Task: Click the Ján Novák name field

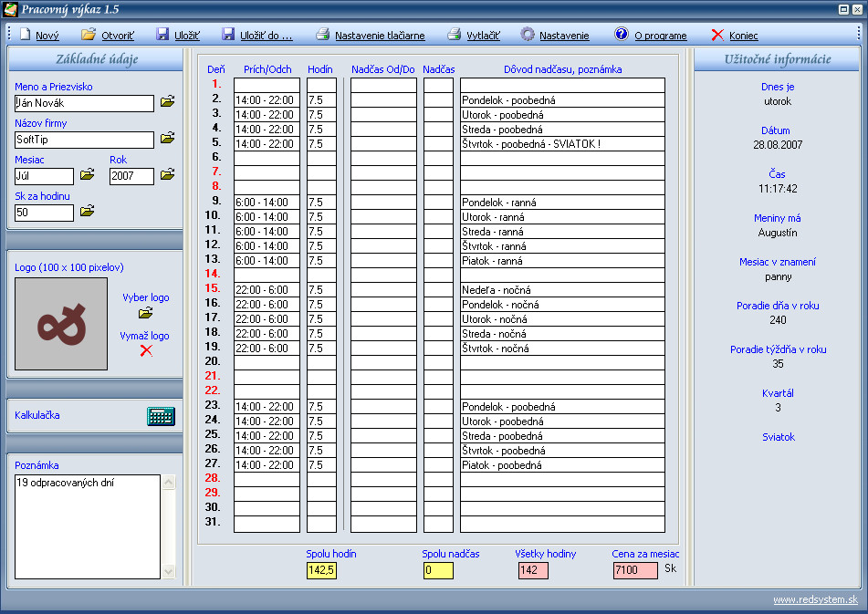Action: point(84,103)
